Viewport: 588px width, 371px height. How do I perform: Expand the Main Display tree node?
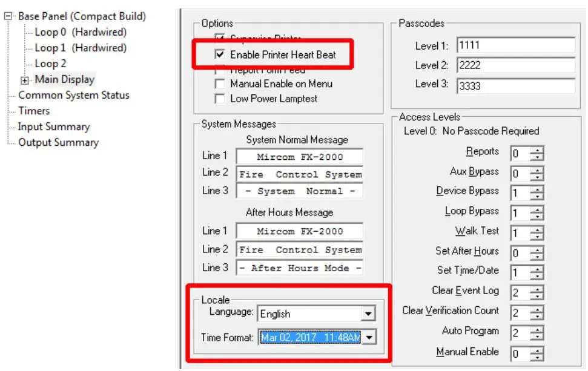(x=25, y=80)
